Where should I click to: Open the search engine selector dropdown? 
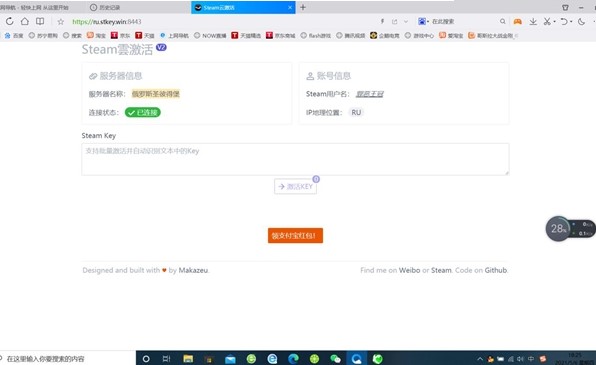click(x=423, y=22)
